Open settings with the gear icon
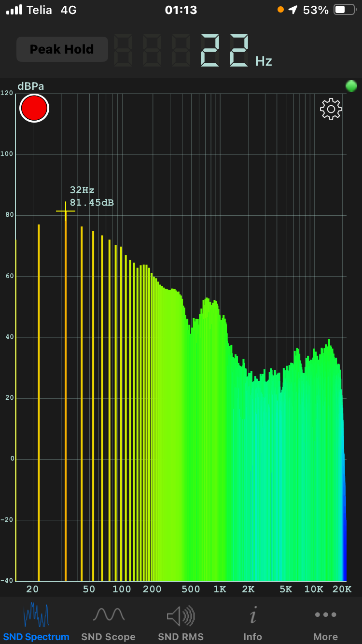 click(331, 109)
